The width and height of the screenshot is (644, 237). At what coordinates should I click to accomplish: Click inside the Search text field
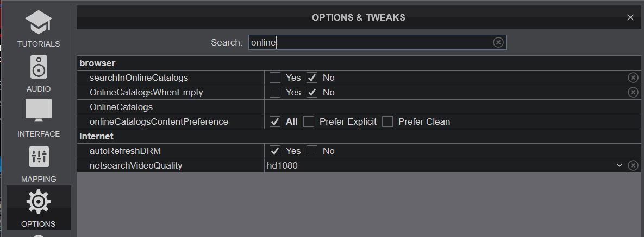pos(370,42)
